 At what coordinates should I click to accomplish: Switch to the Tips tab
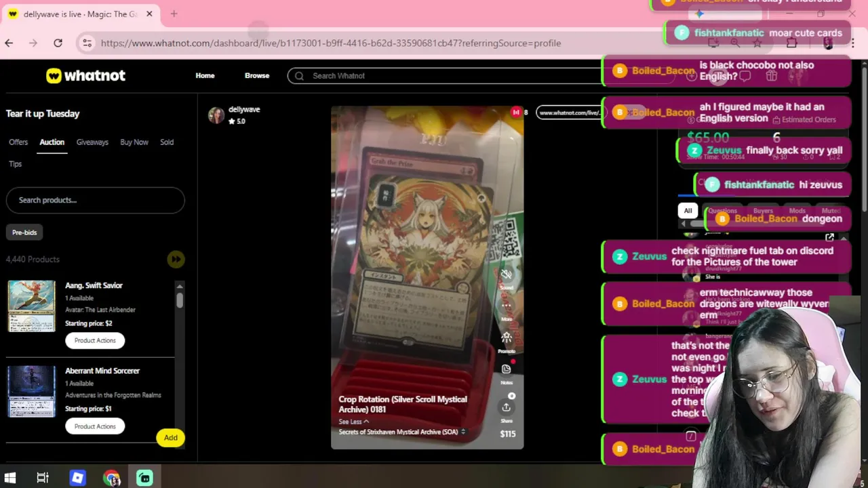click(15, 164)
